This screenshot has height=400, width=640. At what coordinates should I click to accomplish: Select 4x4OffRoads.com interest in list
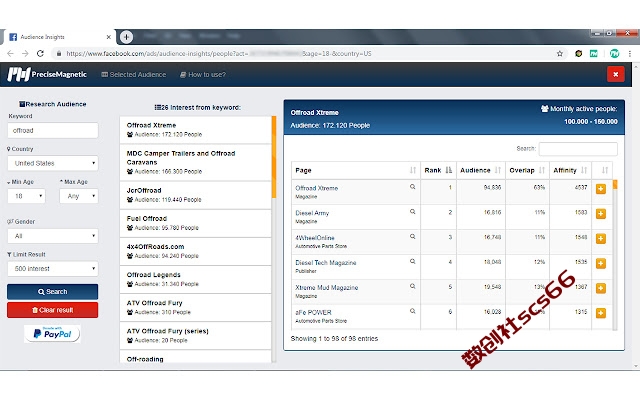pos(196,251)
